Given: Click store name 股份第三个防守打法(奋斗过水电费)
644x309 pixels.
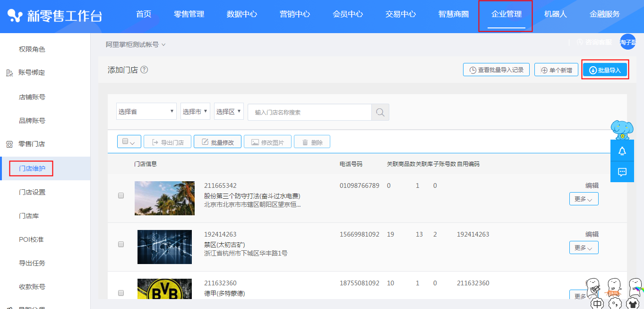Looking at the screenshot, I should (252, 196).
